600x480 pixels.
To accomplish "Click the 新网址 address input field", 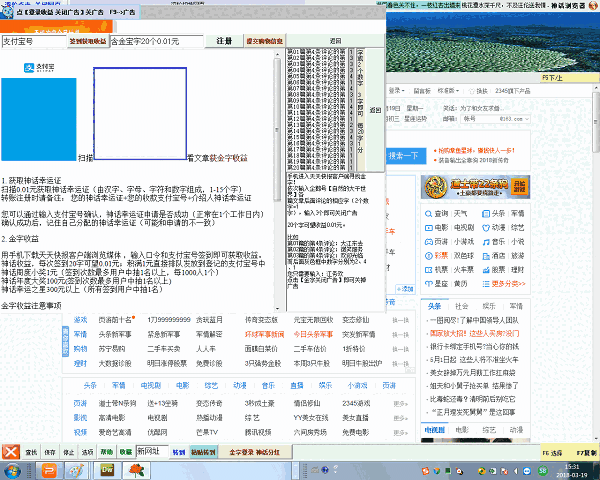I will pos(152,451).
